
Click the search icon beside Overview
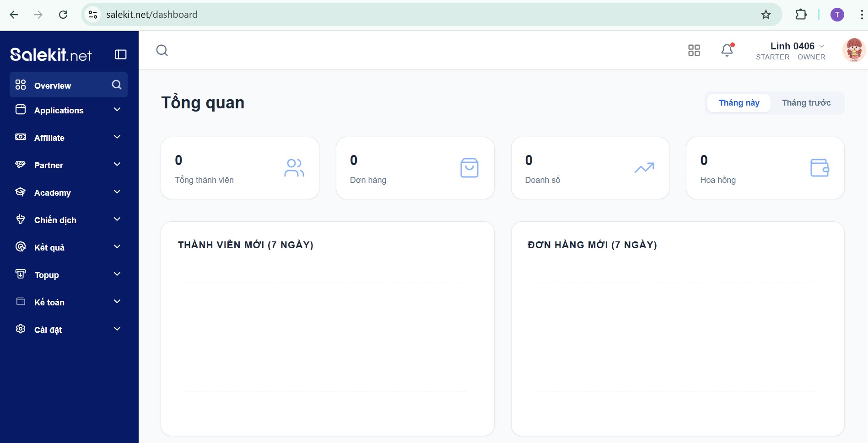117,85
